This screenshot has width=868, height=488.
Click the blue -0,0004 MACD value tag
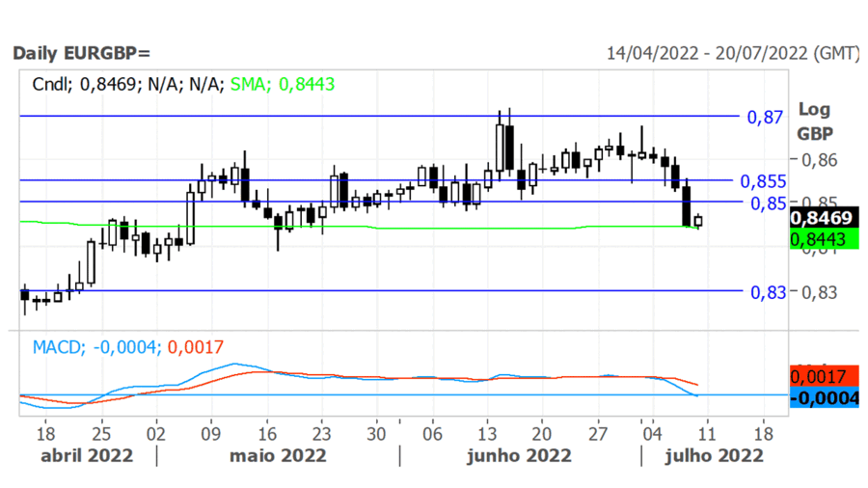coord(822,395)
